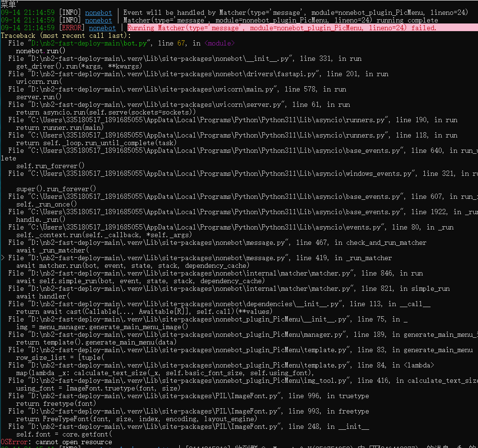This screenshot has height=448, width=478.
Task: Click the 'uvicorn.run(' code line
Action: (39, 81)
